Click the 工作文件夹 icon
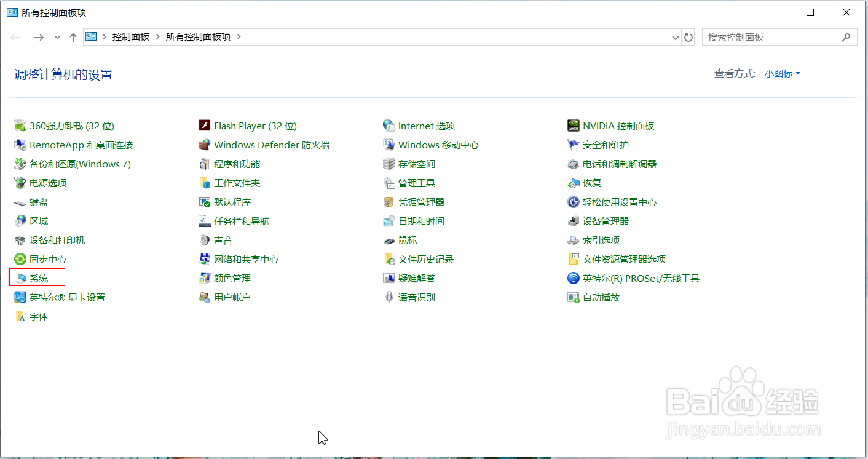868x459 pixels. [x=205, y=183]
